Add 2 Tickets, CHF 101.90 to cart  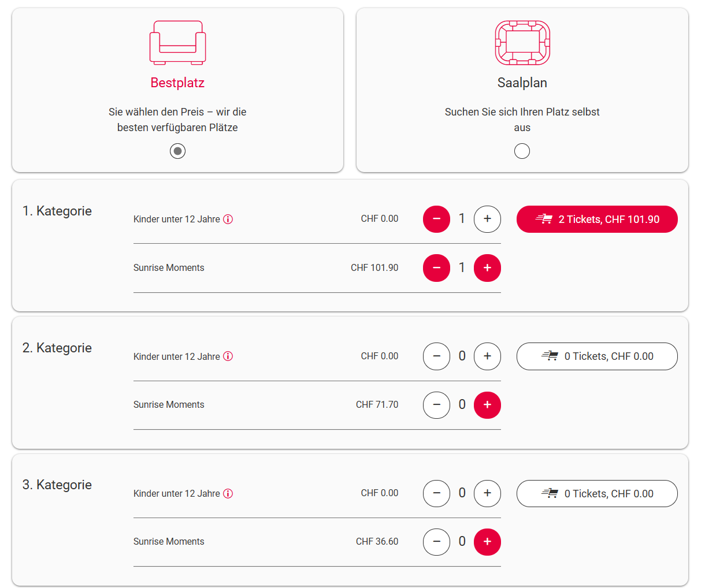point(597,219)
